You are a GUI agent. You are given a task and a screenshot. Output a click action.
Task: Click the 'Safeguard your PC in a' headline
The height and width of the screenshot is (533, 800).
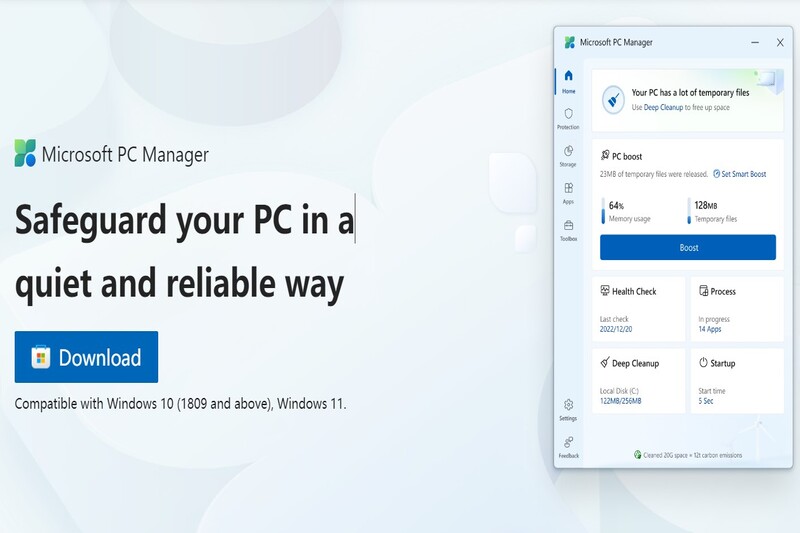click(184, 220)
